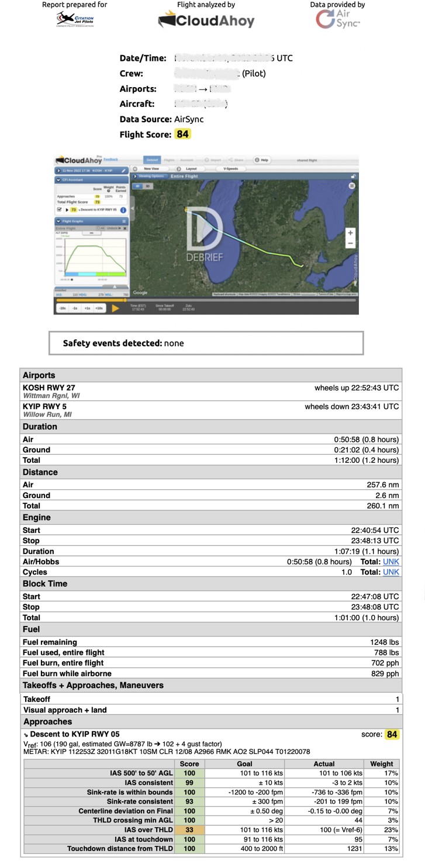Expand the Descent approach row triangle
425x868 pixels.
pyautogui.click(x=67, y=209)
